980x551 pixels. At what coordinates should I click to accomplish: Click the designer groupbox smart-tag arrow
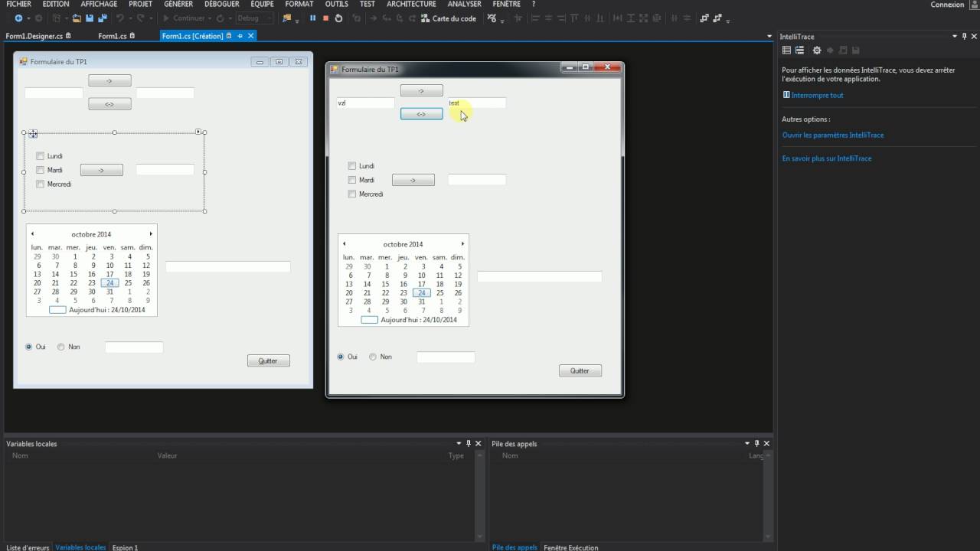click(198, 132)
